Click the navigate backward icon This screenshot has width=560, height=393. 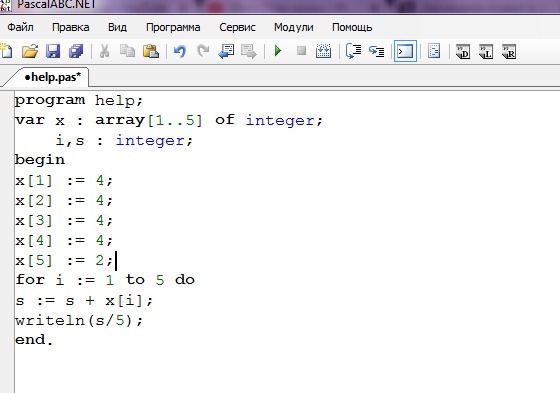point(226,51)
